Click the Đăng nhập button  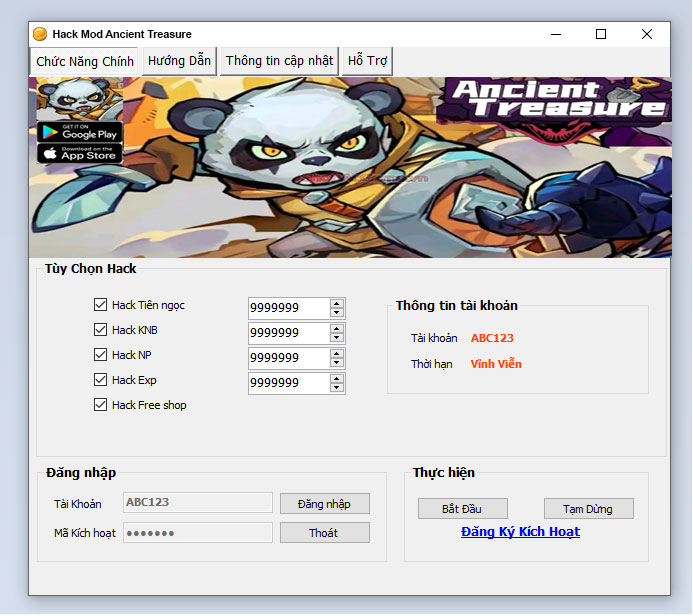coord(325,504)
